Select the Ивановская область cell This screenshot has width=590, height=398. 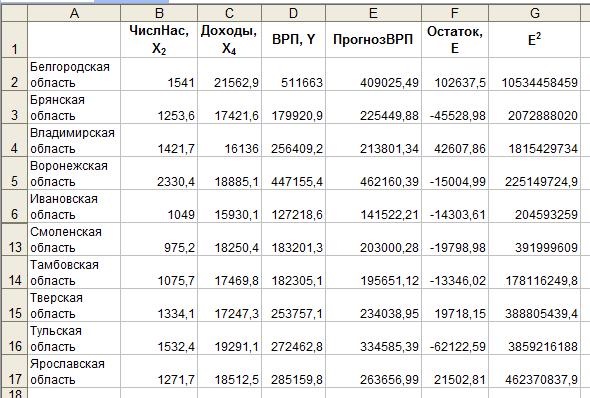coord(74,206)
